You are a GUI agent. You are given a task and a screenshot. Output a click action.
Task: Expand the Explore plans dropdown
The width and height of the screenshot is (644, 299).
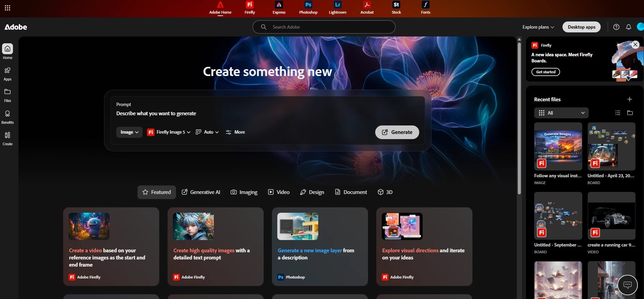[538, 27]
